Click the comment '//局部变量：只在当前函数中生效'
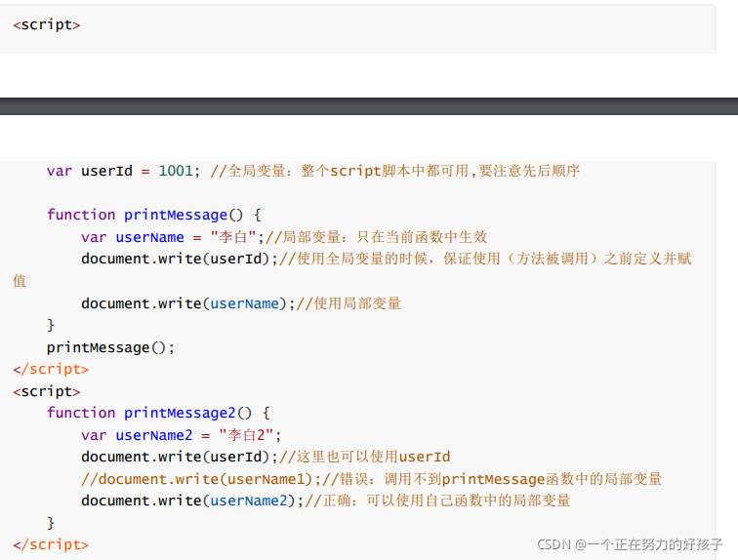The height and width of the screenshot is (560, 738). pos(376,237)
